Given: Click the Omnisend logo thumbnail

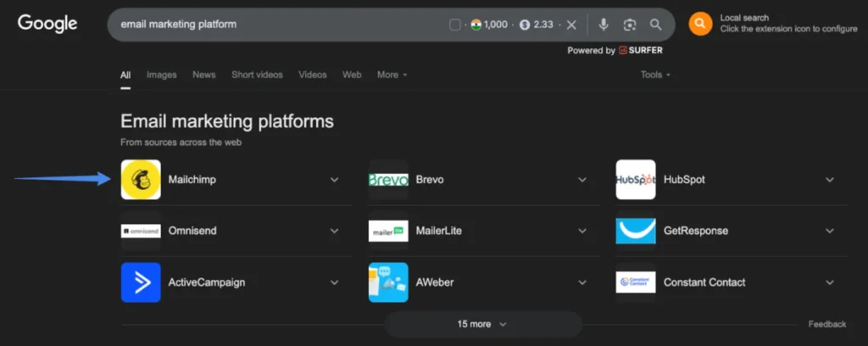Looking at the screenshot, I should pos(142,231).
